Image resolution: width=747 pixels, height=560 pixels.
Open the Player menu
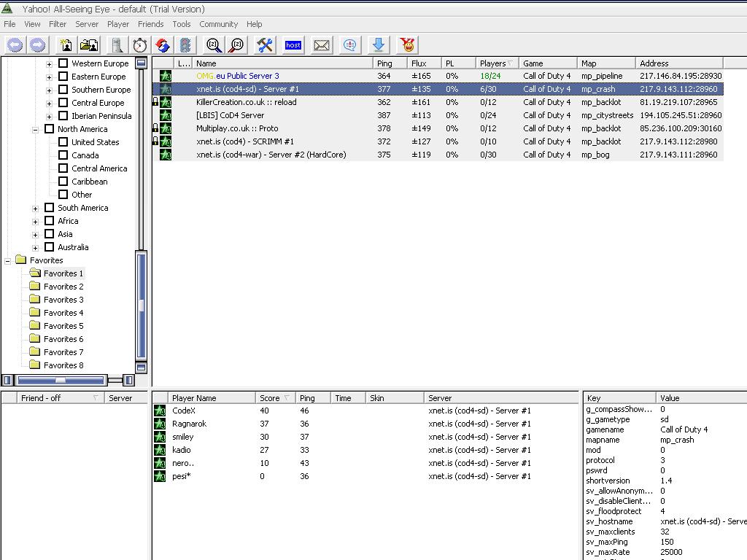(x=118, y=24)
